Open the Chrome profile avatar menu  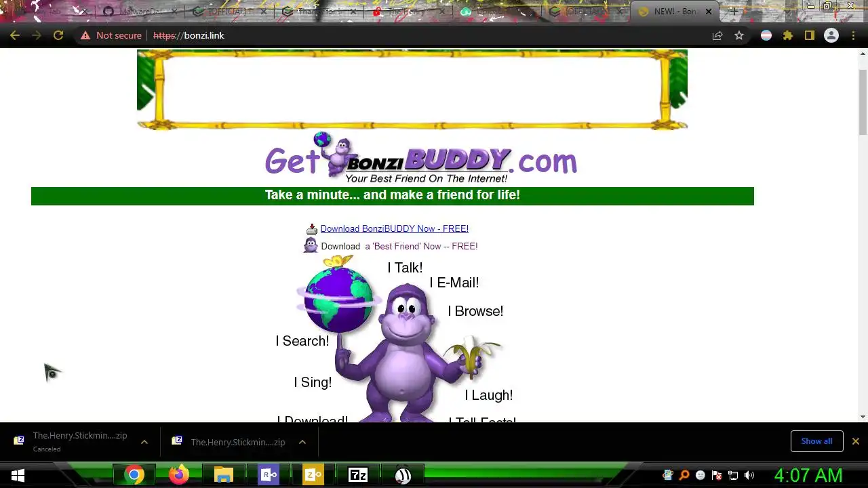coord(831,35)
